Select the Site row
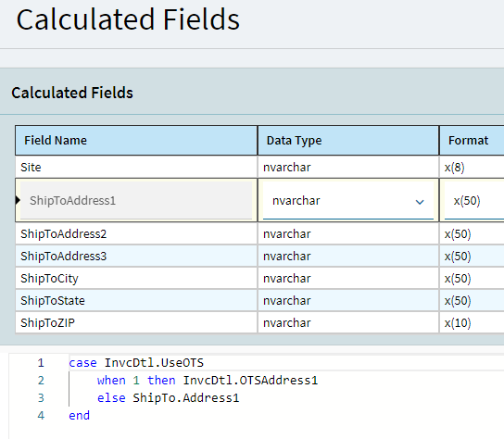Screen dimensions: 504x439 tap(259, 167)
